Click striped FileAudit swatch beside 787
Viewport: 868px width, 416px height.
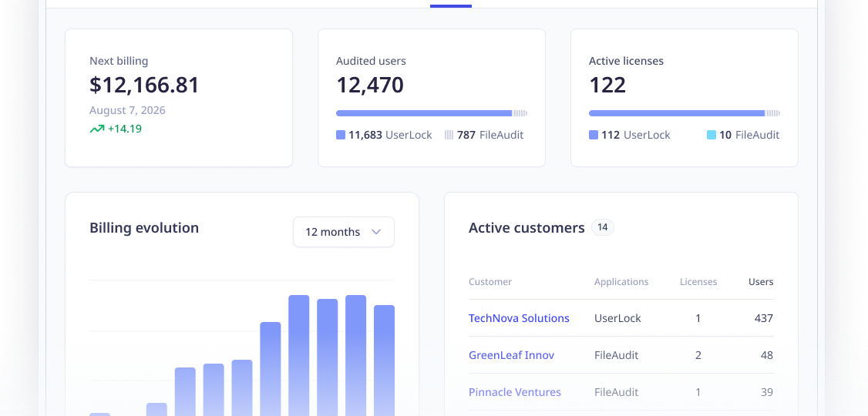coord(449,135)
